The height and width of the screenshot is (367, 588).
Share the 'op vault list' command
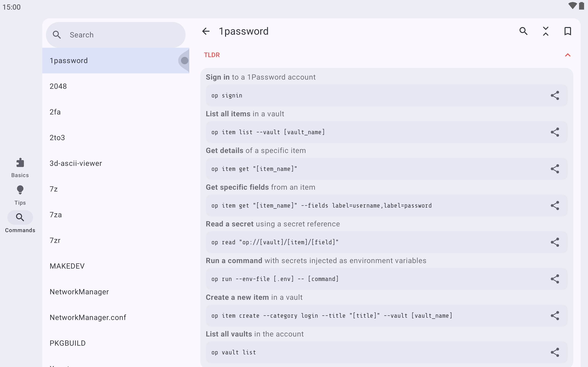555,352
